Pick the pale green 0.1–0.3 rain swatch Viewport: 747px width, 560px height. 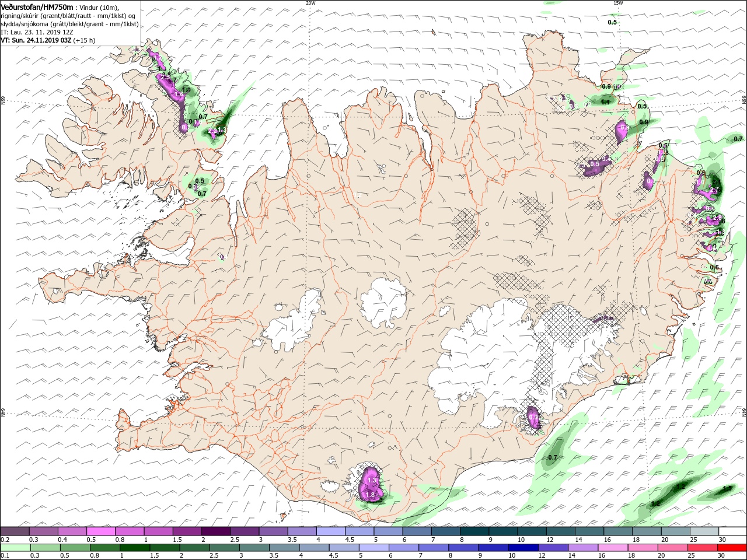point(15,547)
